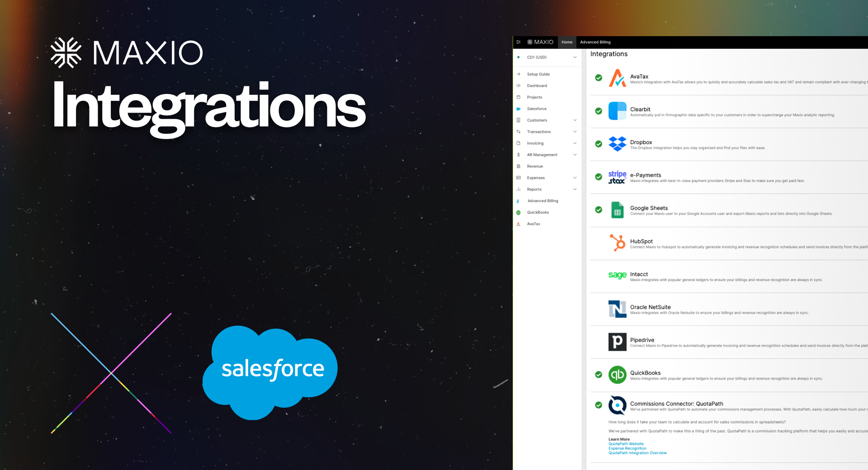Image resolution: width=868 pixels, height=470 pixels.
Task: Expand the Customers submenu chevron
Action: pos(575,120)
